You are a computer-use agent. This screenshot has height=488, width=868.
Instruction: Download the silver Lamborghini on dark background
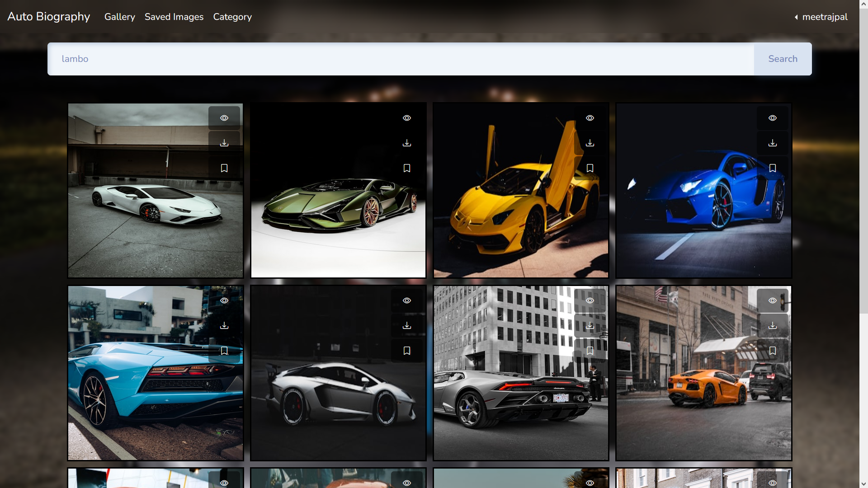click(x=407, y=326)
